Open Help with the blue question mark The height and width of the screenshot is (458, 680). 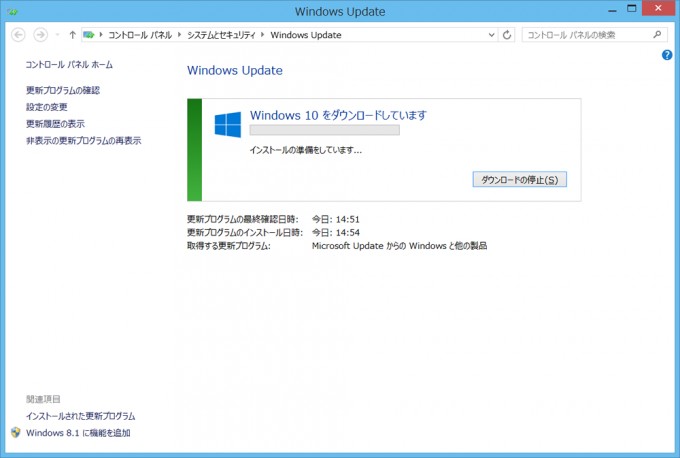point(667,55)
